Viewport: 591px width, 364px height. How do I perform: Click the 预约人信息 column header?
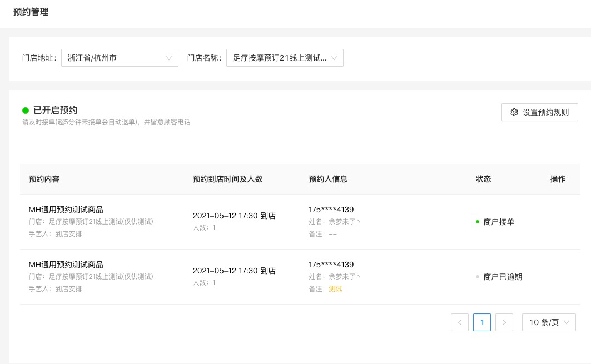click(328, 179)
